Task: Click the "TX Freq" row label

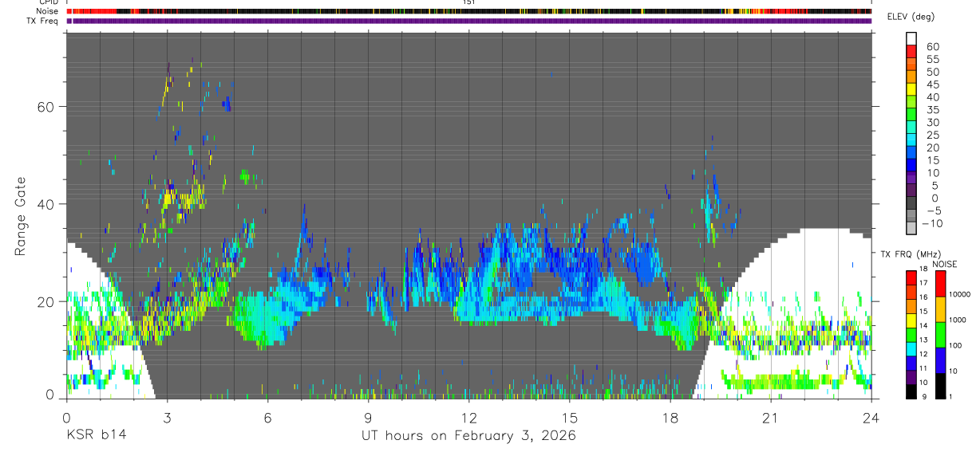Action: coord(44,21)
